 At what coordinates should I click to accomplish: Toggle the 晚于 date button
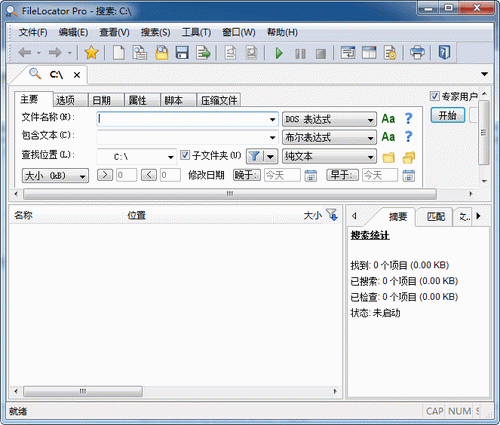[x=247, y=175]
